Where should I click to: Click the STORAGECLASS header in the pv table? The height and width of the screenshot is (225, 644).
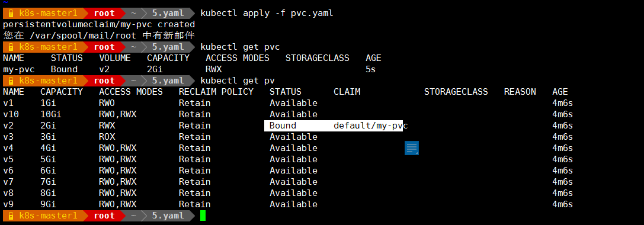point(456,92)
